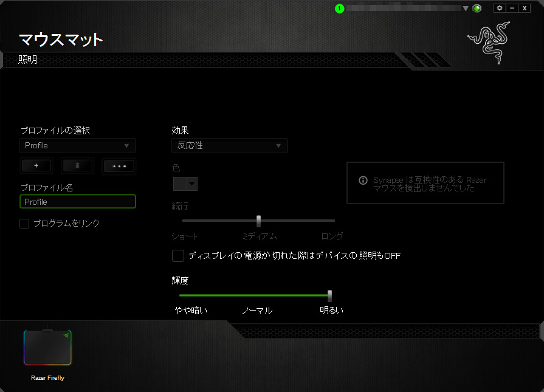Open the profile options three-dots button
This screenshot has height=392, width=544.
[x=119, y=166]
